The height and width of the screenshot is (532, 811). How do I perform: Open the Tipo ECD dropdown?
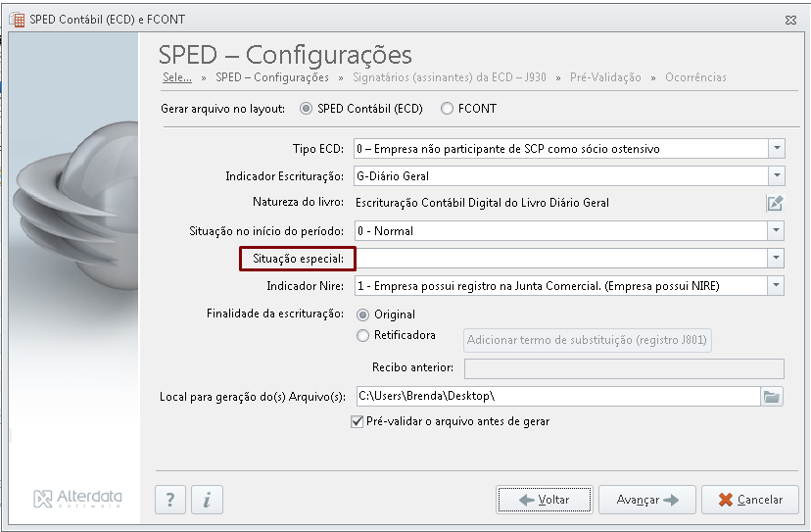point(777,149)
